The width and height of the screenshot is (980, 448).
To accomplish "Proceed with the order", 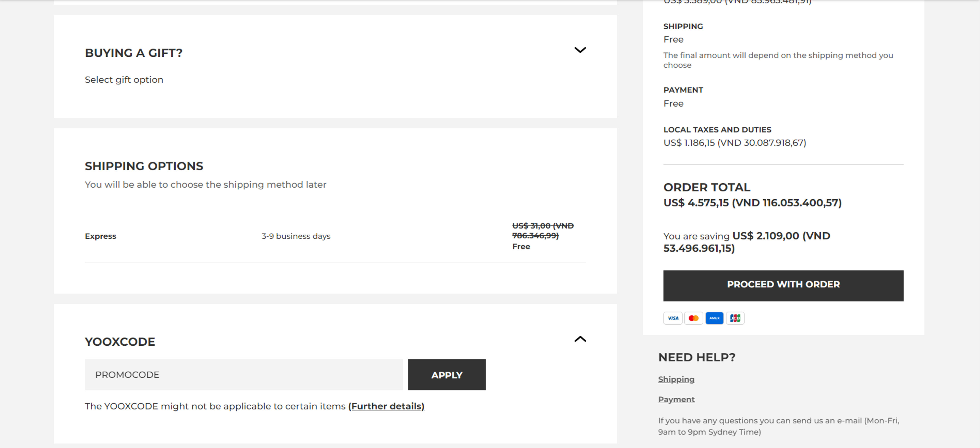I will pyautogui.click(x=783, y=286).
